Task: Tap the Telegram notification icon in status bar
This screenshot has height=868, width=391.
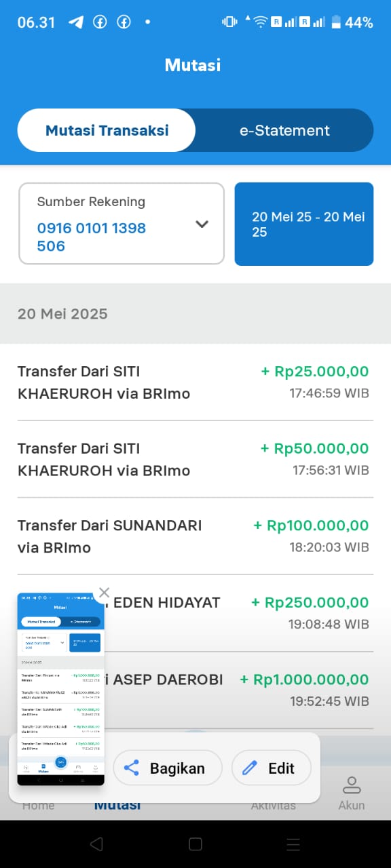Action: pos(76,22)
